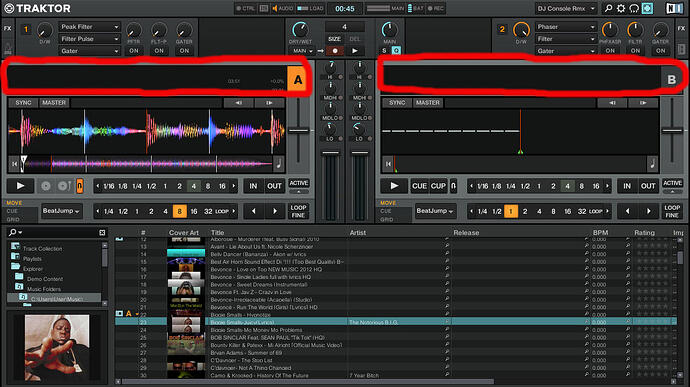
Task: Enable the ON button under PHFASR knob
Action: (610, 51)
